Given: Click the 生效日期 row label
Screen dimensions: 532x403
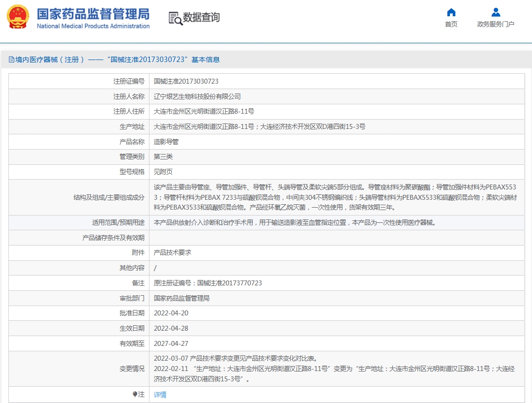Looking at the screenshot, I should click(x=132, y=328).
